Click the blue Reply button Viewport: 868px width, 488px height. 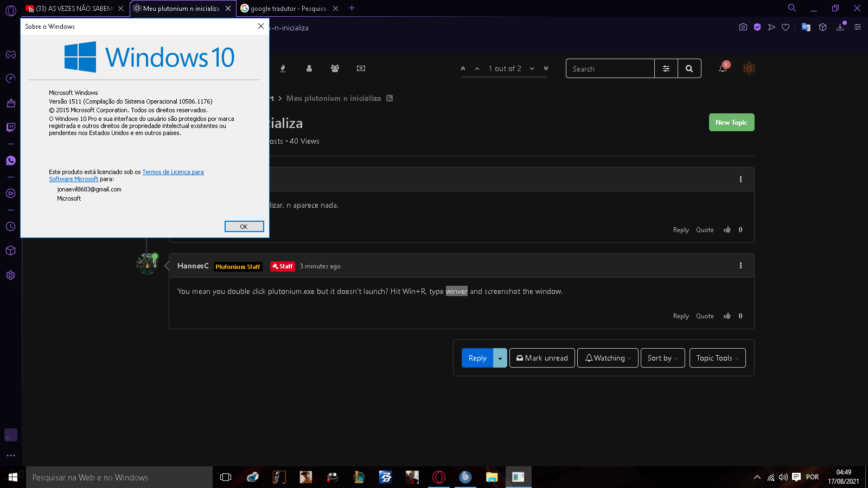coord(477,358)
